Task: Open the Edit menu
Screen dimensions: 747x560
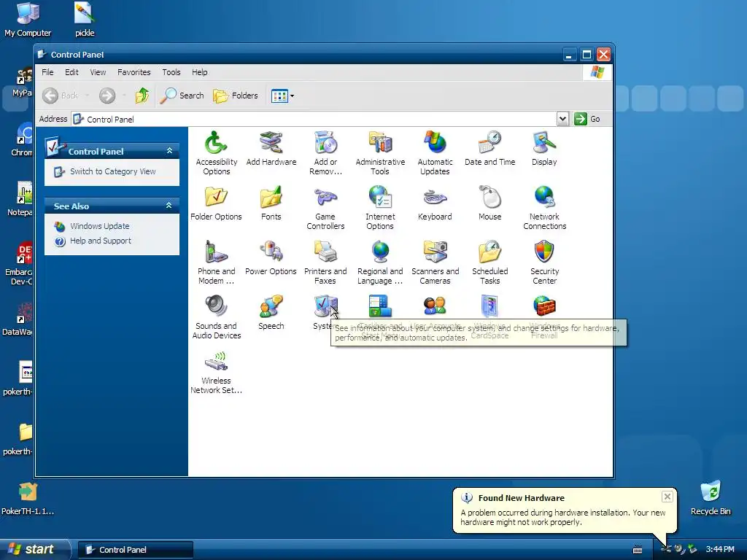Action: tap(71, 72)
